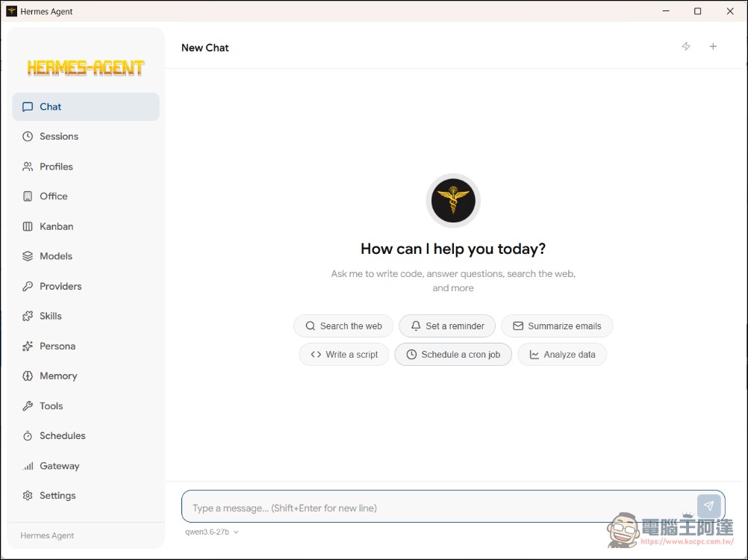Start a new chat with plus icon

(713, 46)
